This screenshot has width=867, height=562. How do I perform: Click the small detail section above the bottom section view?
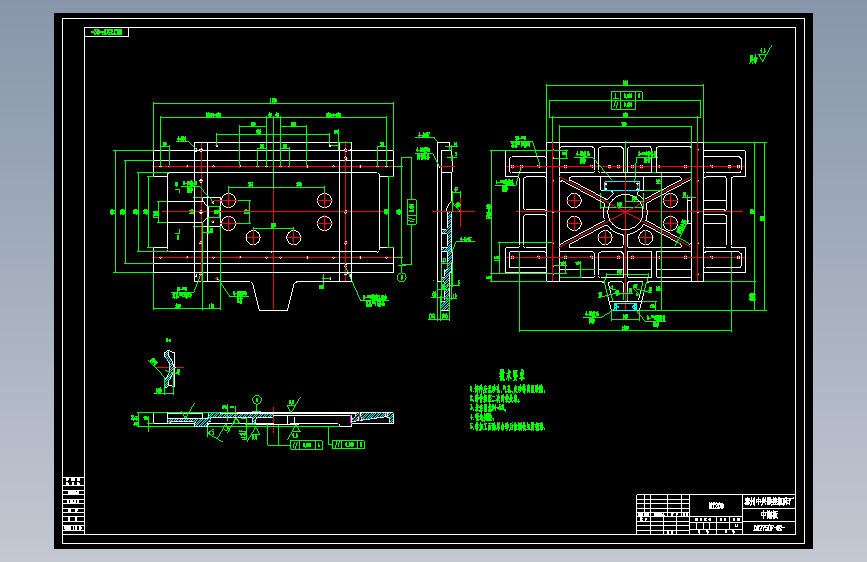click(x=167, y=371)
